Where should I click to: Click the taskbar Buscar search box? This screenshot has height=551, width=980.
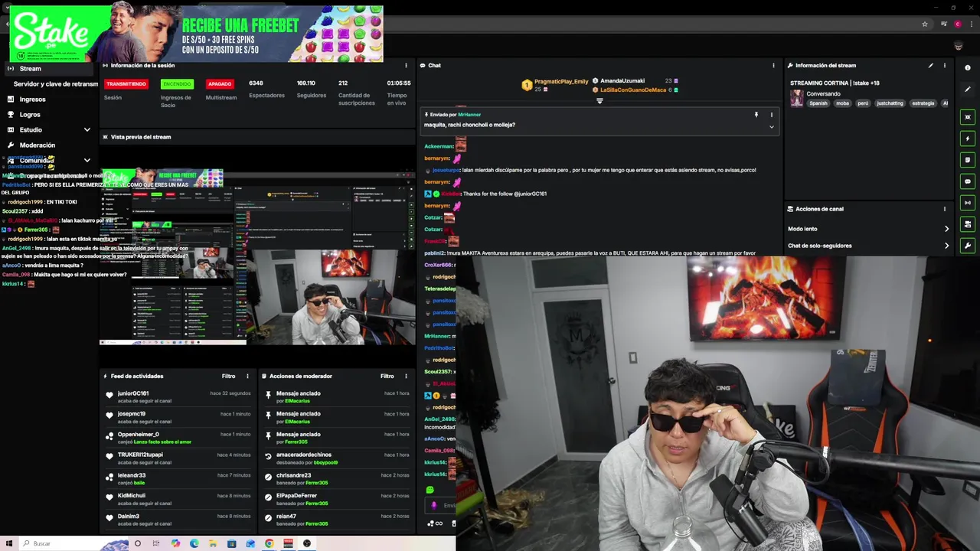click(x=73, y=543)
